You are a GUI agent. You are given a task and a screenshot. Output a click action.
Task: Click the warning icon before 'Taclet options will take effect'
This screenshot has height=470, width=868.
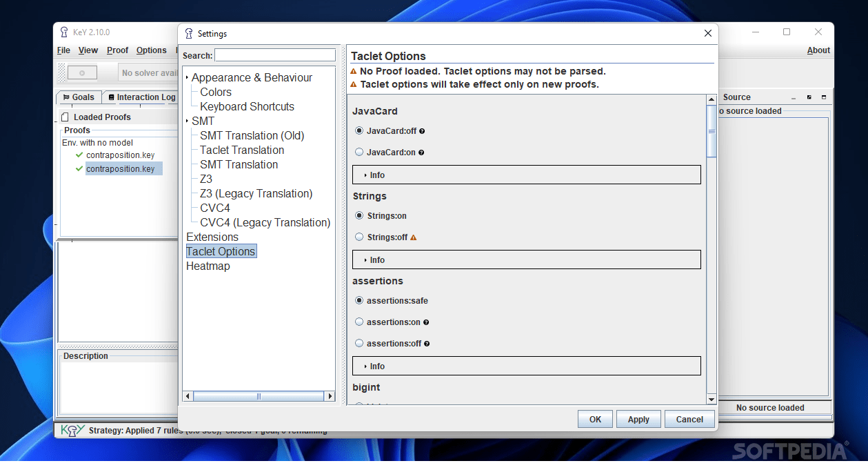click(x=354, y=84)
